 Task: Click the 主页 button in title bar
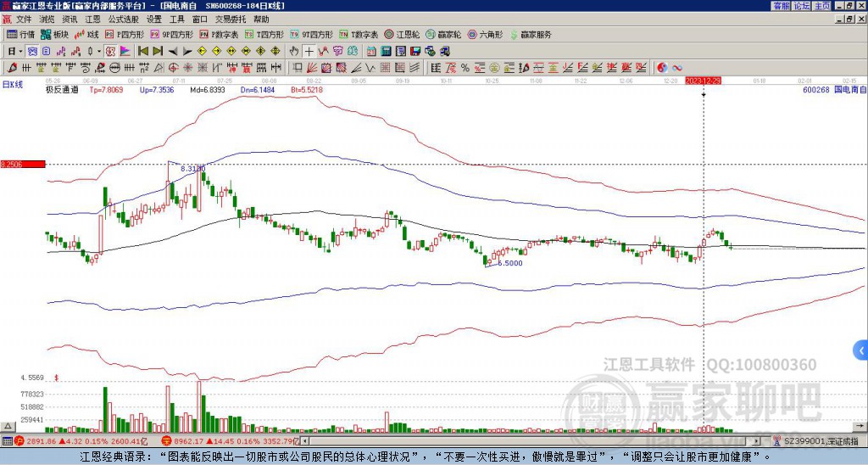(x=822, y=6)
